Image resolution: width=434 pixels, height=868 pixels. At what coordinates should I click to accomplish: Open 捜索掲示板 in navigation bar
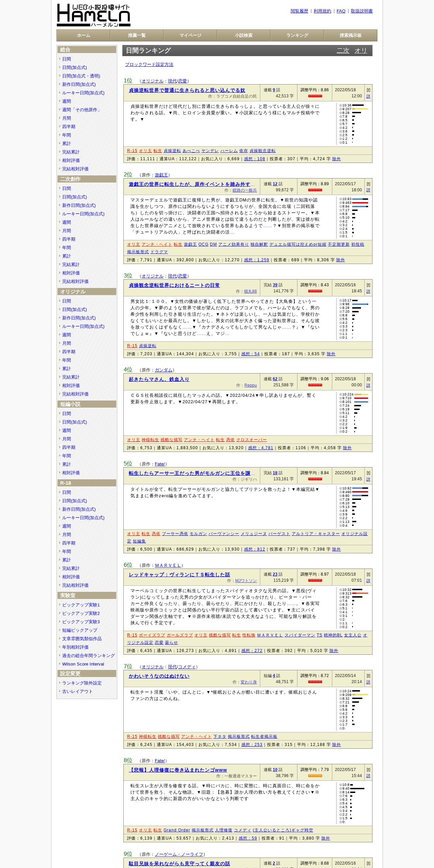click(x=351, y=35)
